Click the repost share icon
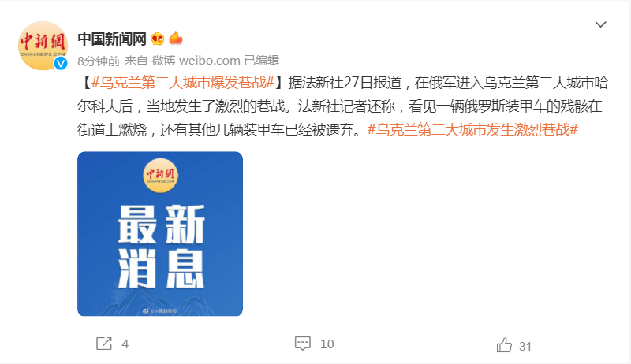631x364 pixels. tap(104, 344)
